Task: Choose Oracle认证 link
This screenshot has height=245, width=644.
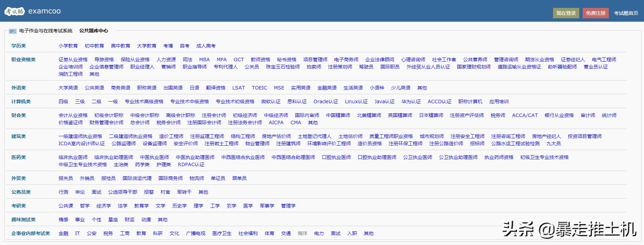Action: tap(326, 102)
